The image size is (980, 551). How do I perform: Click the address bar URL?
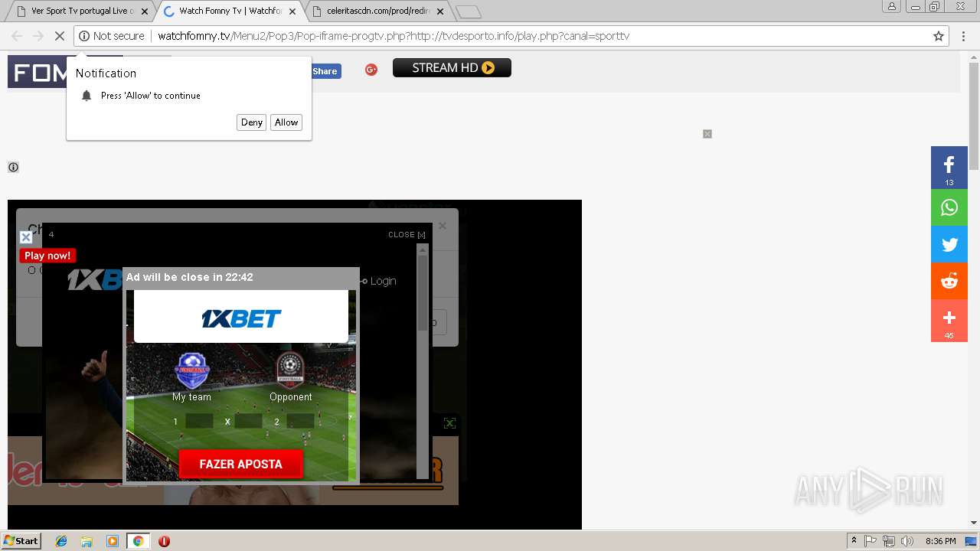click(394, 36)
